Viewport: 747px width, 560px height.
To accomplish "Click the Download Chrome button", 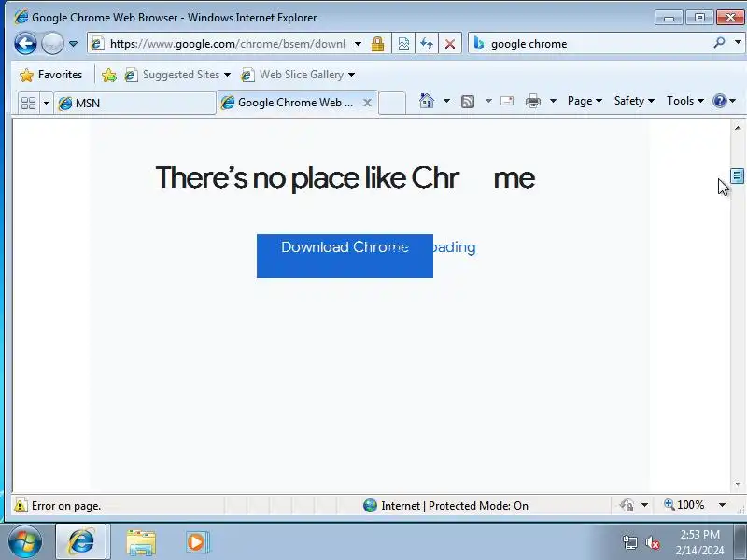I will click(345, 256).
